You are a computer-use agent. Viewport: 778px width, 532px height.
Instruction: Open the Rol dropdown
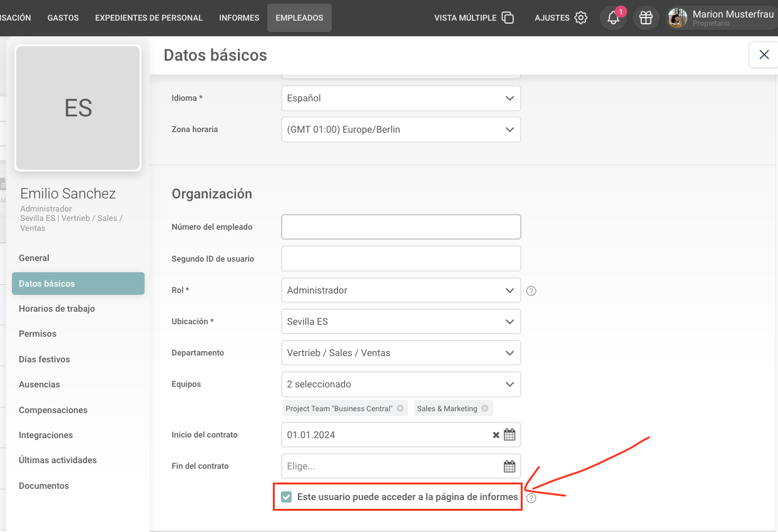[x=401, y=290]
